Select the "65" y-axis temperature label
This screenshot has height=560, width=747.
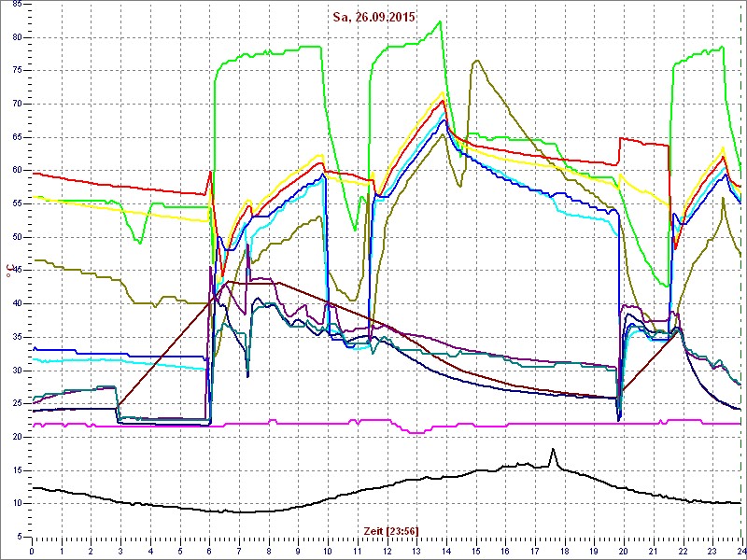coord(17,137)
